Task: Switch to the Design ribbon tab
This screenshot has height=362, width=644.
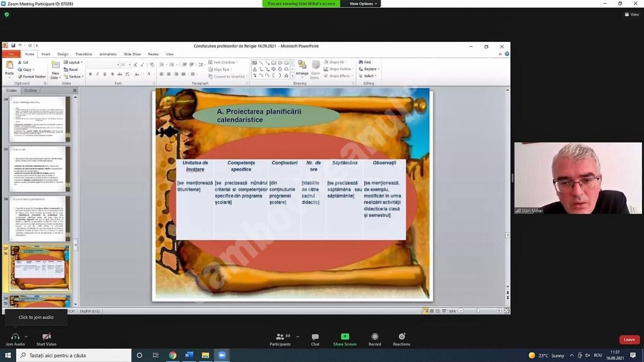Action: (x=63, y=54)
